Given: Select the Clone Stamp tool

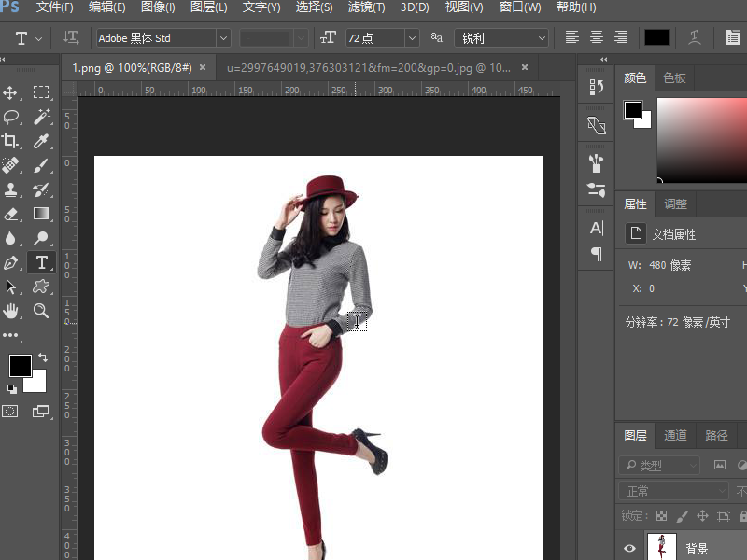Looking at the screenshot, I should click(10, 189).
